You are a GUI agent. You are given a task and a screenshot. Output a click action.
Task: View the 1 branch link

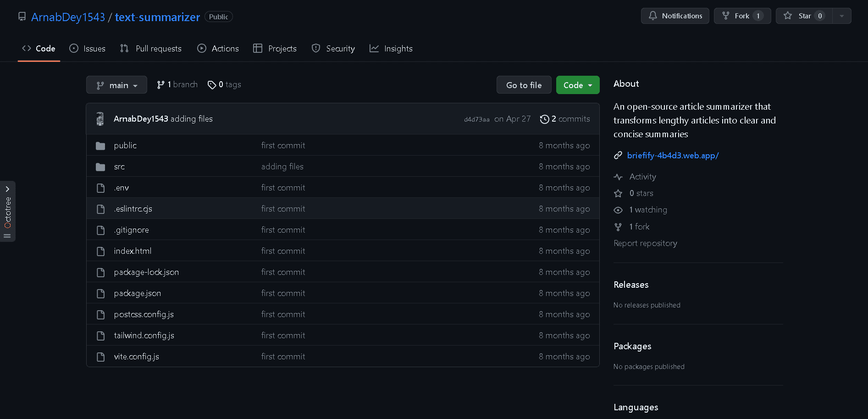[x=177, y=84]
